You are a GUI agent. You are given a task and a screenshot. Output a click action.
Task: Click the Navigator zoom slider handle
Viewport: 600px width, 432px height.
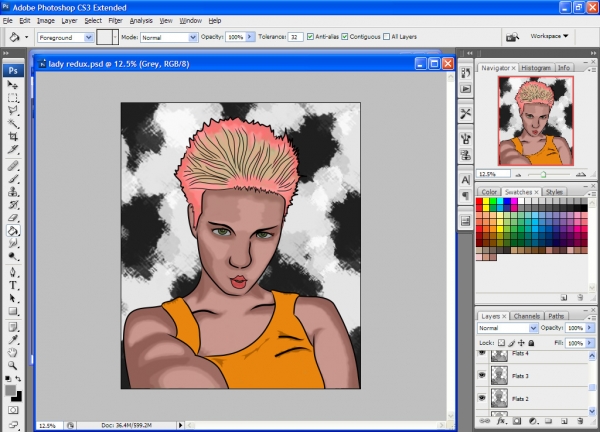543,174
